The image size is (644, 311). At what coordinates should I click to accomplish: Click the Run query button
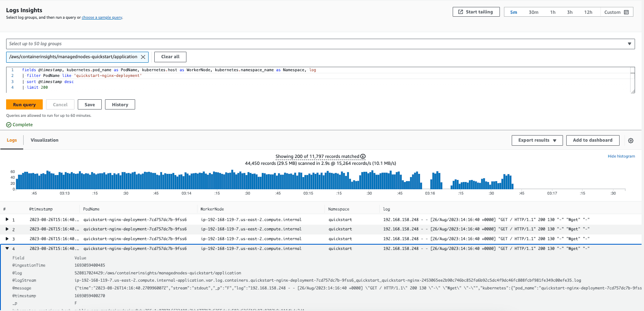pyautogui.click(x=24, y=105)
